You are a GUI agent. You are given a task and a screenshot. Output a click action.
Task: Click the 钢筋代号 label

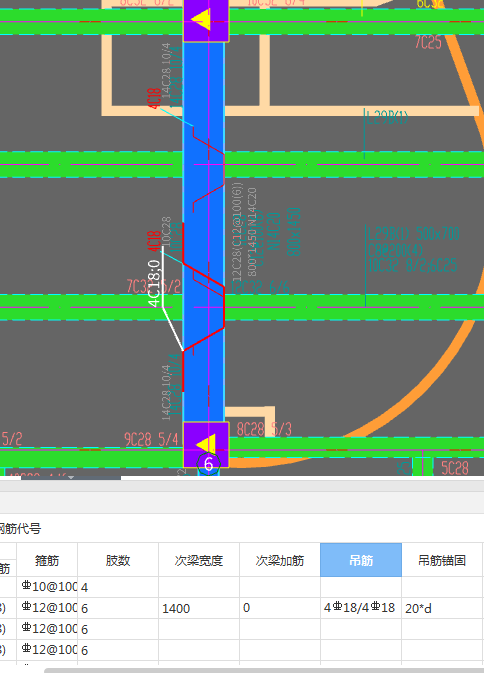20,528
